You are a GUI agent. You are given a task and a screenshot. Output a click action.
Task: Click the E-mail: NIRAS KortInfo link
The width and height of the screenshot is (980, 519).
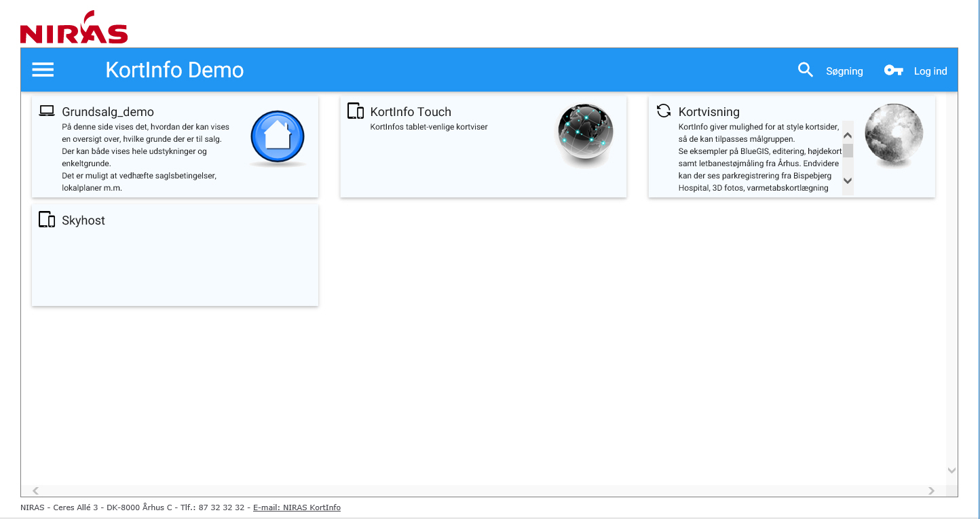(297, 507)
